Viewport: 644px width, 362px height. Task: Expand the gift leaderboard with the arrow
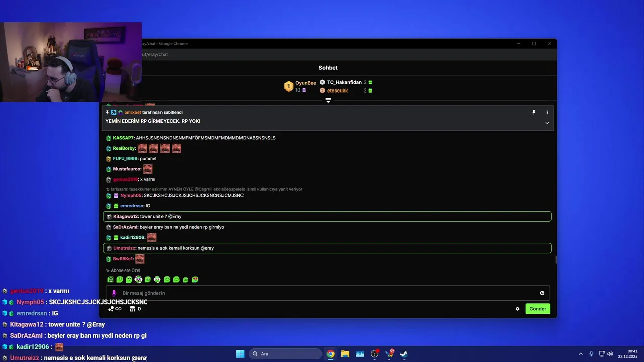[x=328, y=101]
